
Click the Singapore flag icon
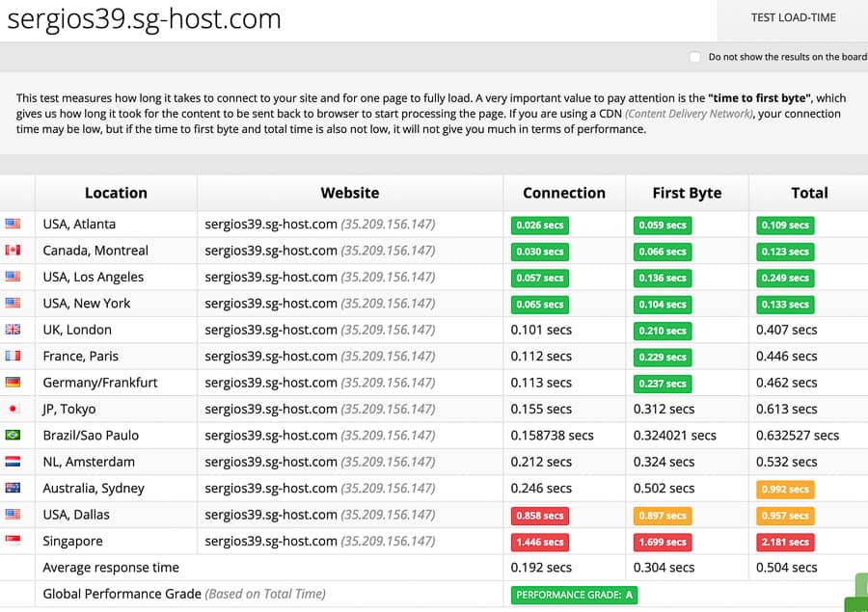tap(14, 542)
